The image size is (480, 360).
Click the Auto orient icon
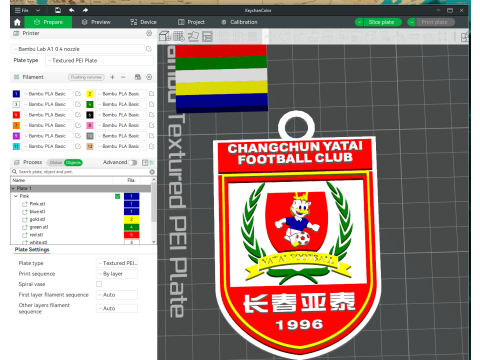(x=193, y=36)
